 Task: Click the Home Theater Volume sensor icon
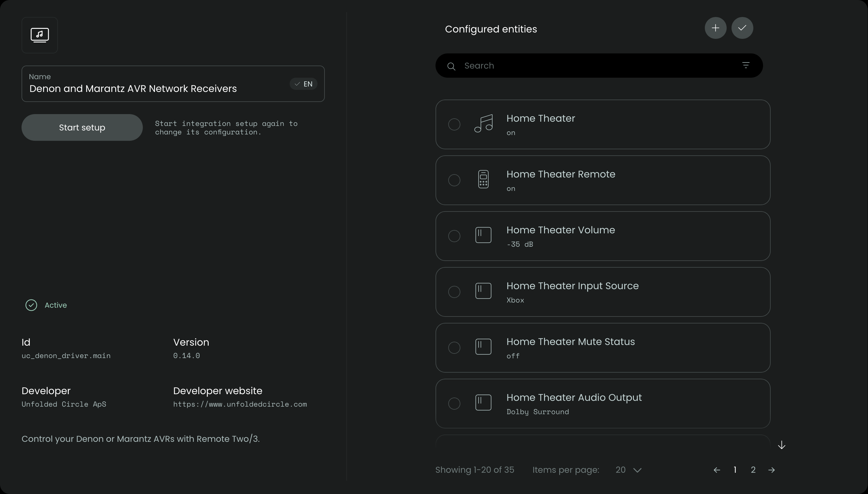483,235
